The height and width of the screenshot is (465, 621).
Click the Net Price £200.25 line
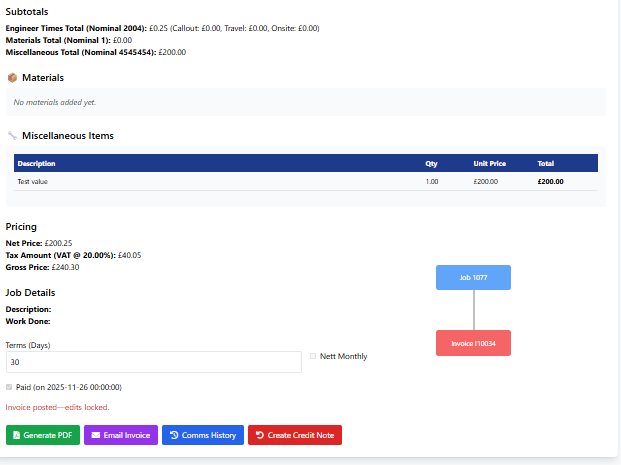pyautogui.click(x=39, y=243)
